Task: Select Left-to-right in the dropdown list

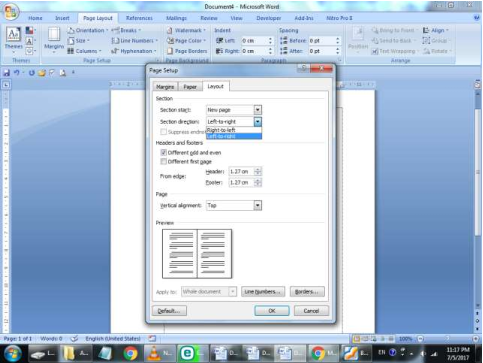Action: click(x=234, y=136)
